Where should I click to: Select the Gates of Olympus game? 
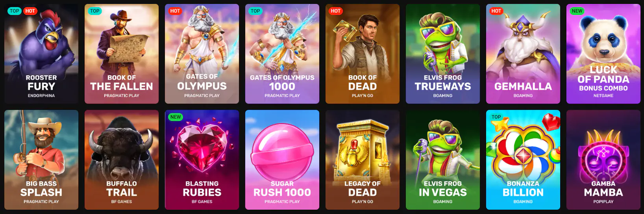pos(202,54)
